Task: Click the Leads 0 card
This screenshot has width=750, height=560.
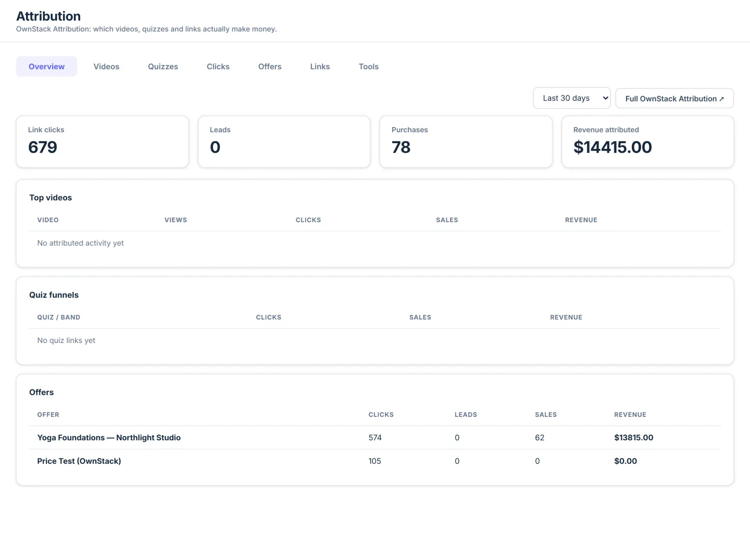Action: pos(284,142)
